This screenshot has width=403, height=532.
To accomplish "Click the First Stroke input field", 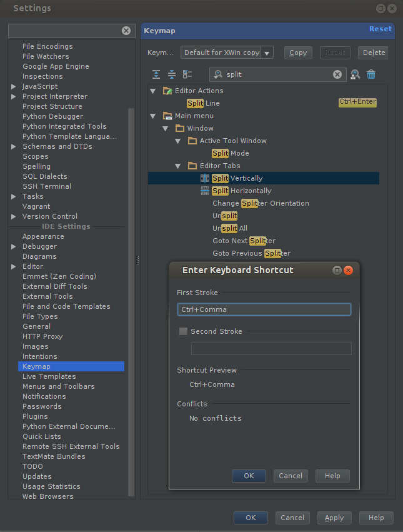I will tap(264, 309).
